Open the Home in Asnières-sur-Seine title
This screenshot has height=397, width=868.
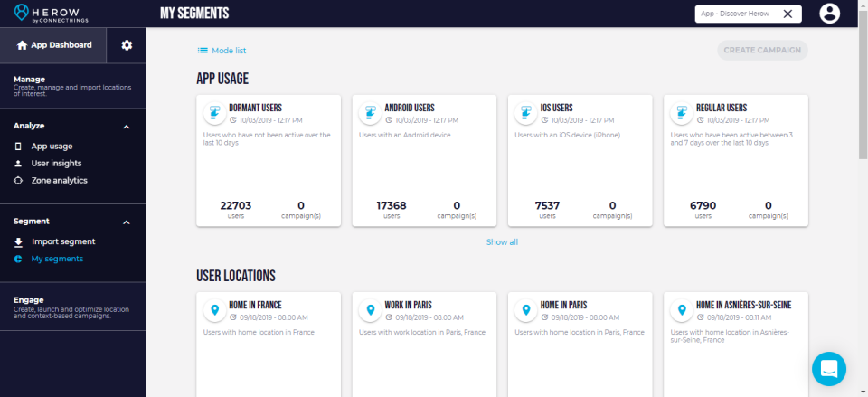pyautogui.click(x=743, y=305)
